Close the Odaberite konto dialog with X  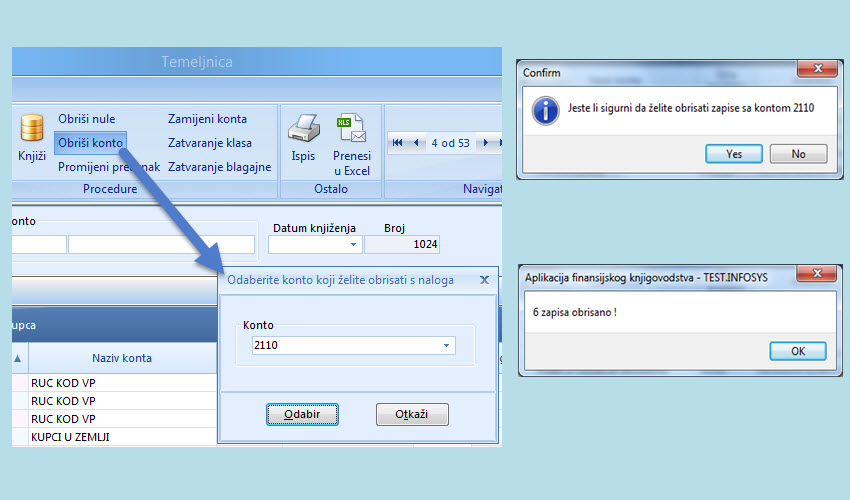click(484, 280)
